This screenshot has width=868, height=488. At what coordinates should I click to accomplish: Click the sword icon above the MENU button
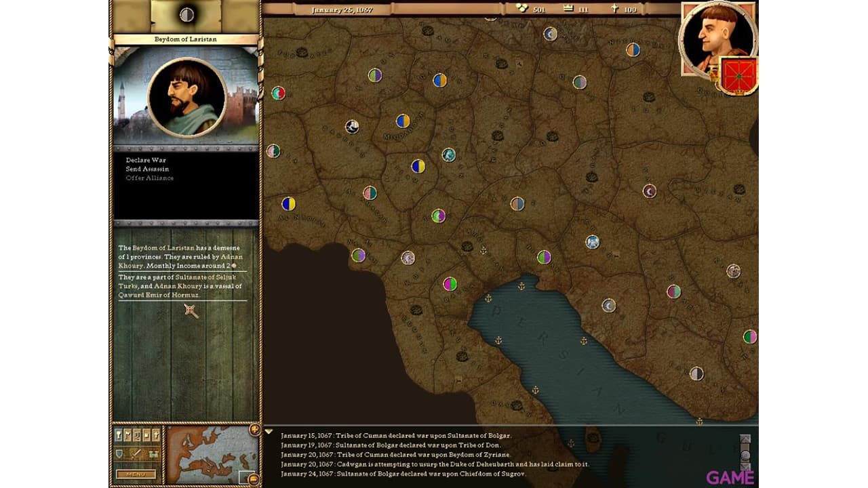pyautogui.click(x=136, y=453)
